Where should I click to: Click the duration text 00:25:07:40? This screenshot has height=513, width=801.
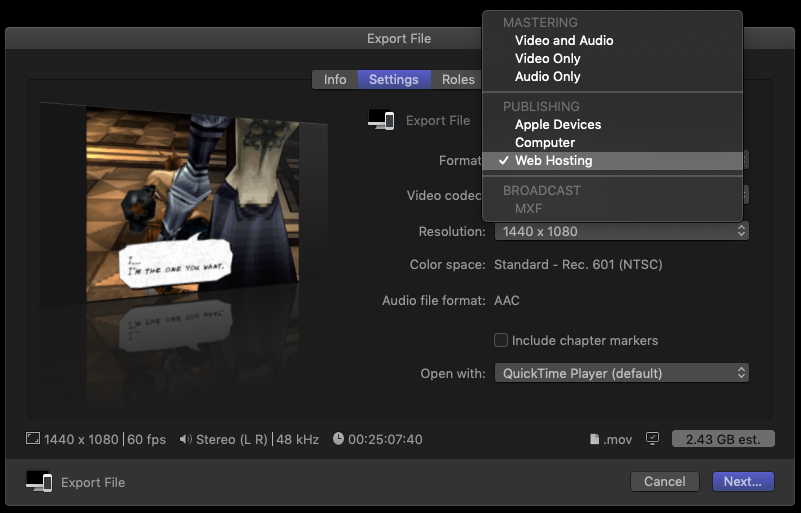coord(385,439)
